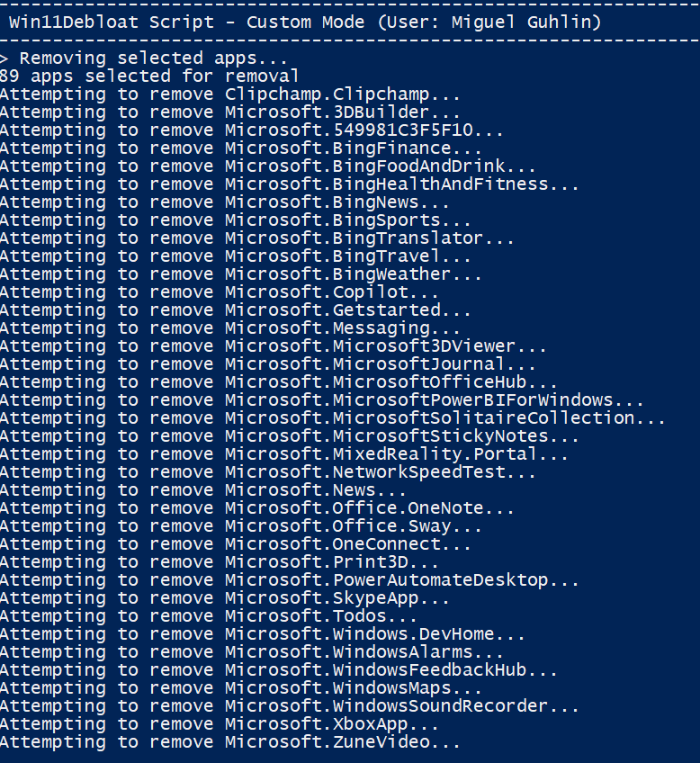The width and height of the screenshot is (700, 763).
Task: Click the "89 apps selected for removal" text
Action: click(149, 76)
